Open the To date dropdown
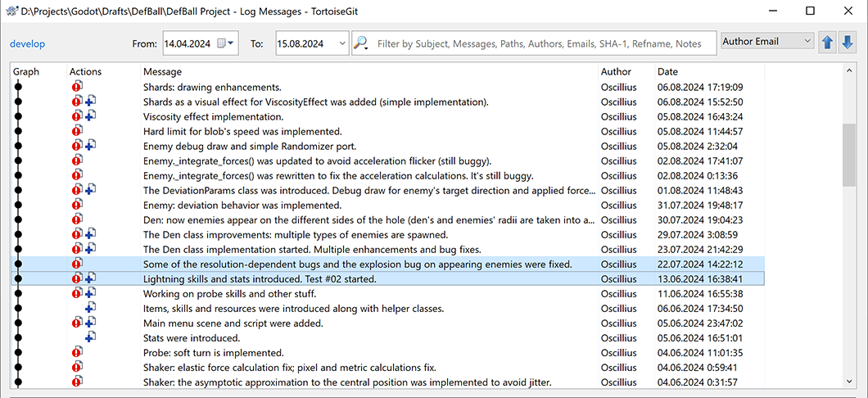868x398 pixels. [341, 43]
